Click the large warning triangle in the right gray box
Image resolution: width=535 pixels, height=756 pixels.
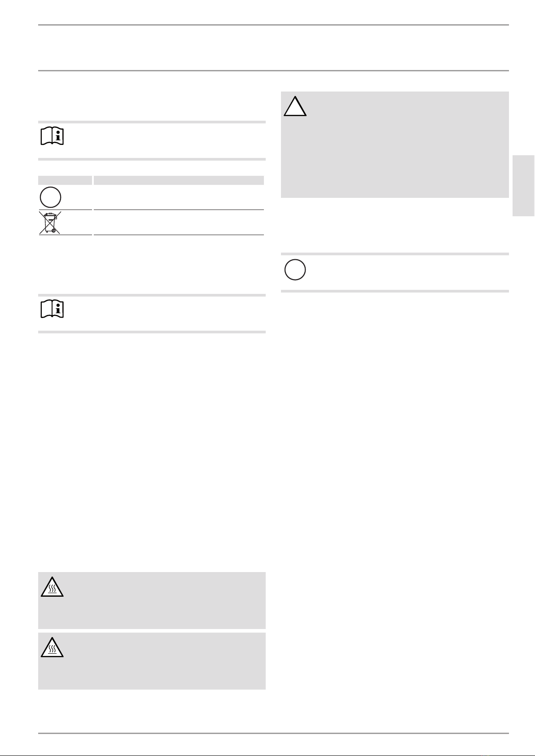point(295,106)
